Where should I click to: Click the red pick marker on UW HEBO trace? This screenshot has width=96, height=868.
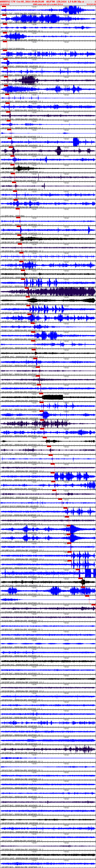pyautogui.click(x=53, y=472)
